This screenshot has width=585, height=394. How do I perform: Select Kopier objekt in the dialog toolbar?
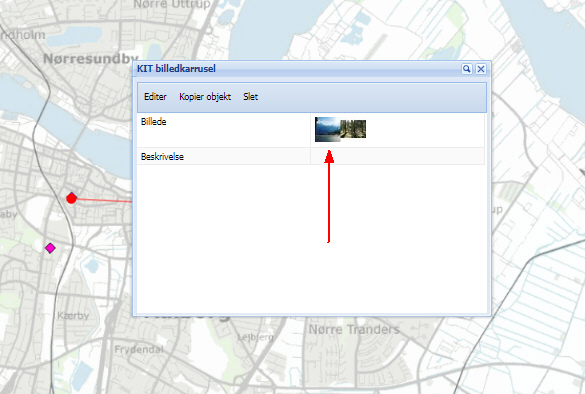tap(205, 97)
